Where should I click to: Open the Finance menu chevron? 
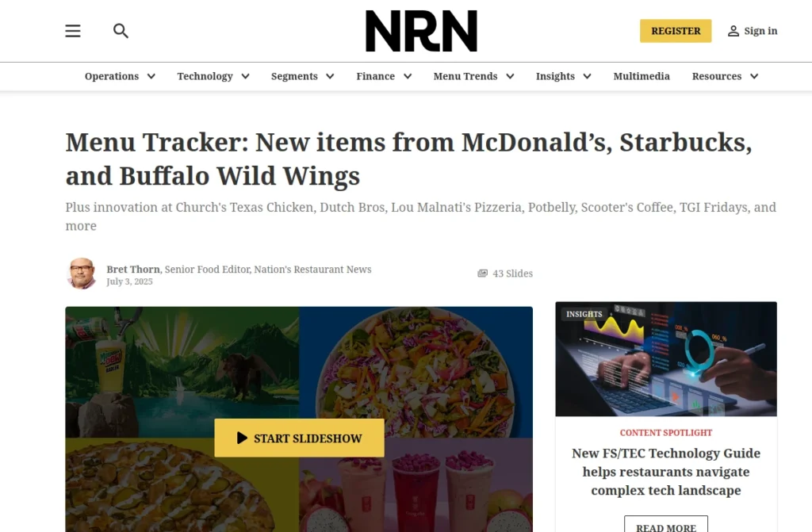408,76
